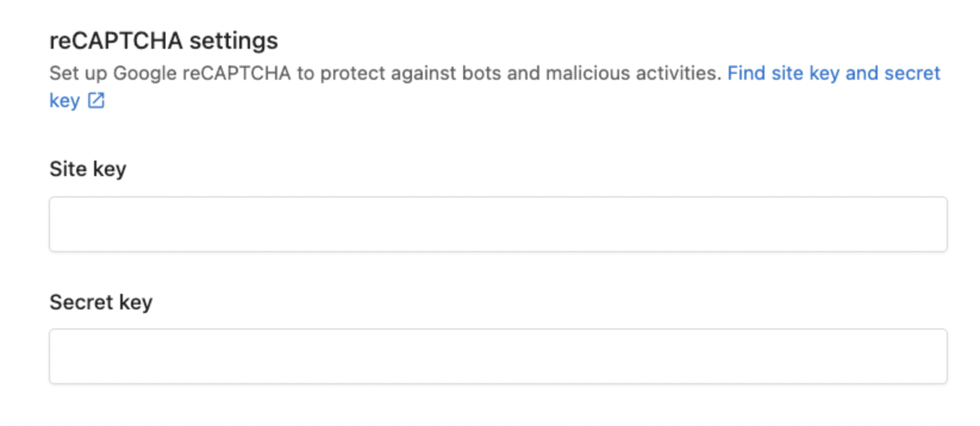
Task: Click the "Secret key" label
Action: click(101, 302)
